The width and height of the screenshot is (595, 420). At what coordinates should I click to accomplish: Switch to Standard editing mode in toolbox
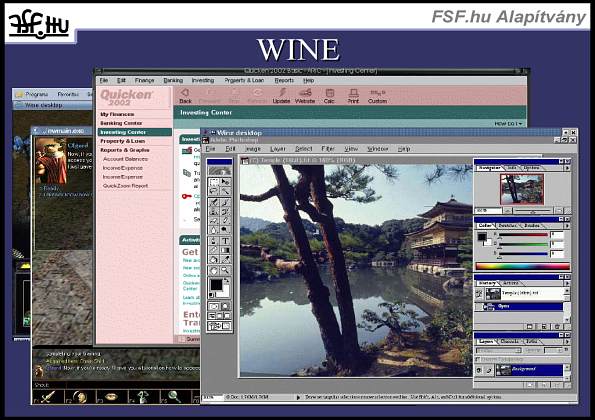pyautogui.click(x=213, y=307)
